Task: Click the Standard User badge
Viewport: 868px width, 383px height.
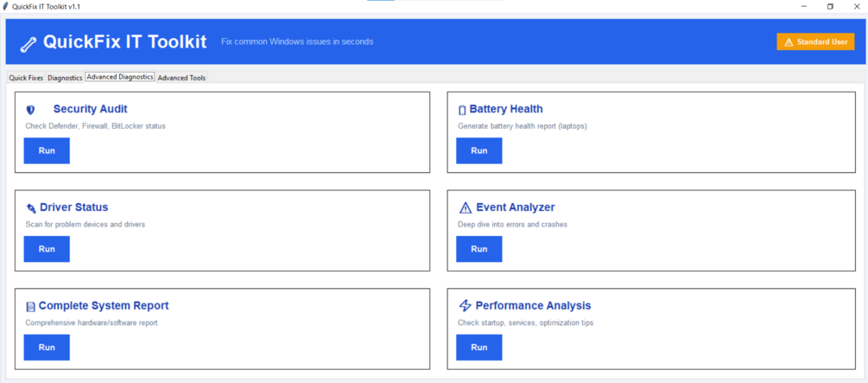Action: point(815,41)
